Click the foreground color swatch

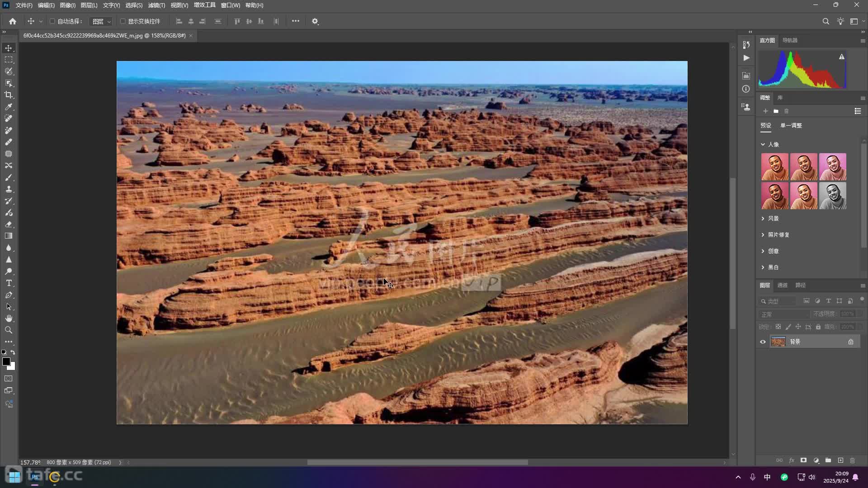pyautogui.click(x=6, y=361)
